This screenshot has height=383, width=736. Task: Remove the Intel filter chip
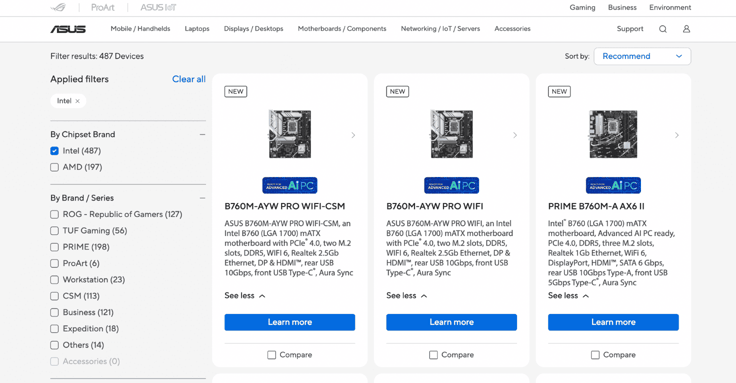77,101
